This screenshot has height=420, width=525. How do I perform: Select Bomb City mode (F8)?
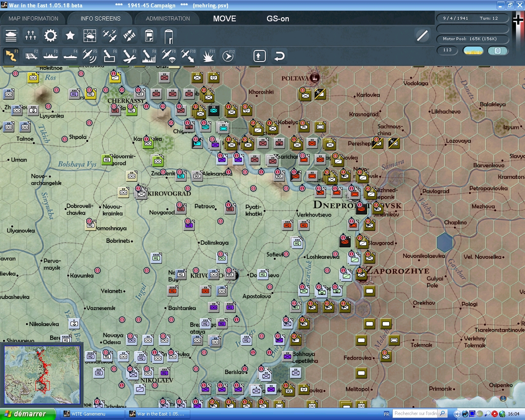point(149,56)
